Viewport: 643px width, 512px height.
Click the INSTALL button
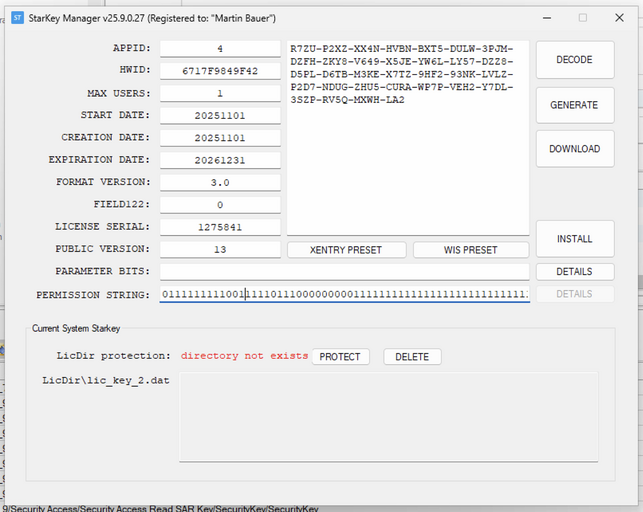click(x=575, y=239)
